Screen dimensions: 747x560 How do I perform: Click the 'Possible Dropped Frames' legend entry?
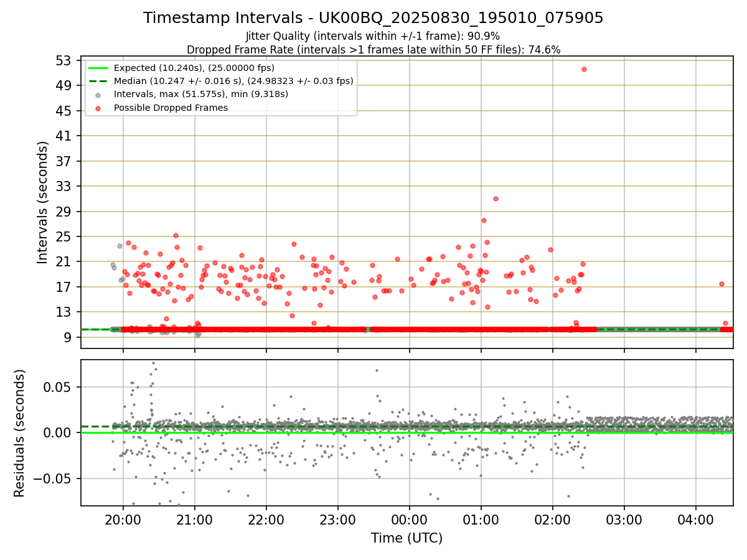point(171,107)
